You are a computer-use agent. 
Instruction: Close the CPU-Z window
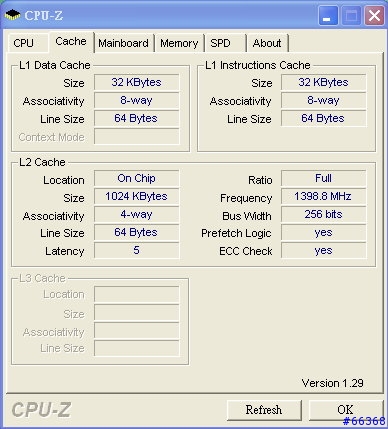click(x=374, y=16)
